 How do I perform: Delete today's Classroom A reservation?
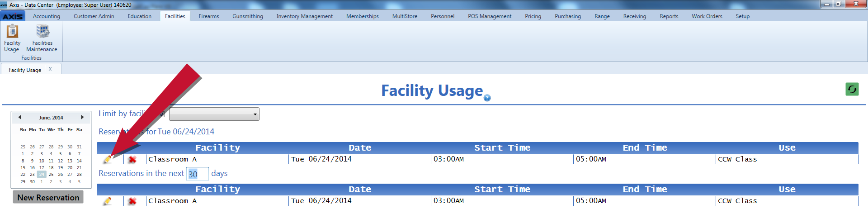(132, 159)
